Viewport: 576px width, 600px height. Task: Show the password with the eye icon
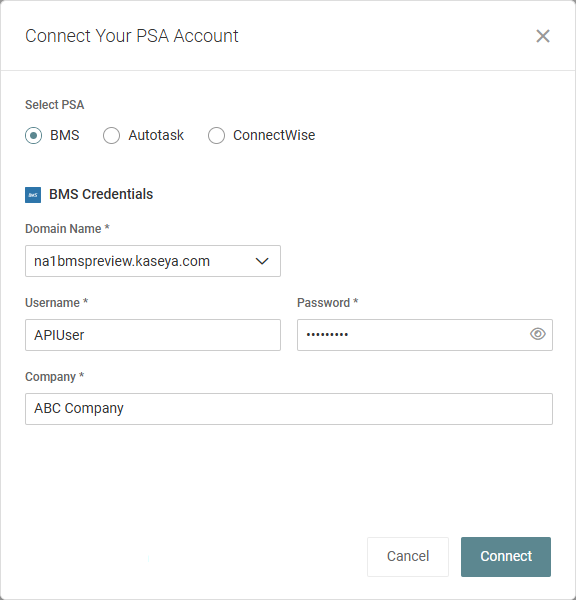tap(538, 334)
